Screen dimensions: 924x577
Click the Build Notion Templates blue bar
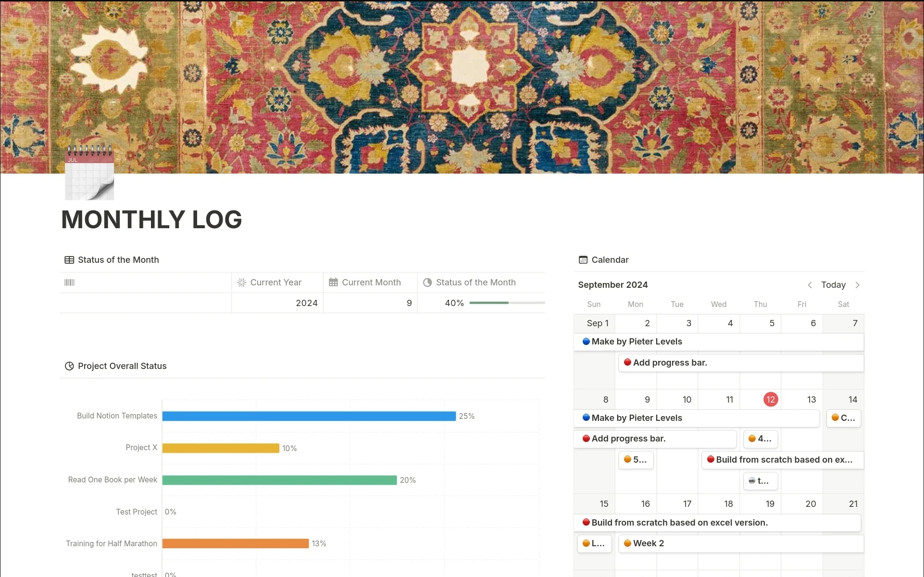pyautogui.click(x=309, y=416)
